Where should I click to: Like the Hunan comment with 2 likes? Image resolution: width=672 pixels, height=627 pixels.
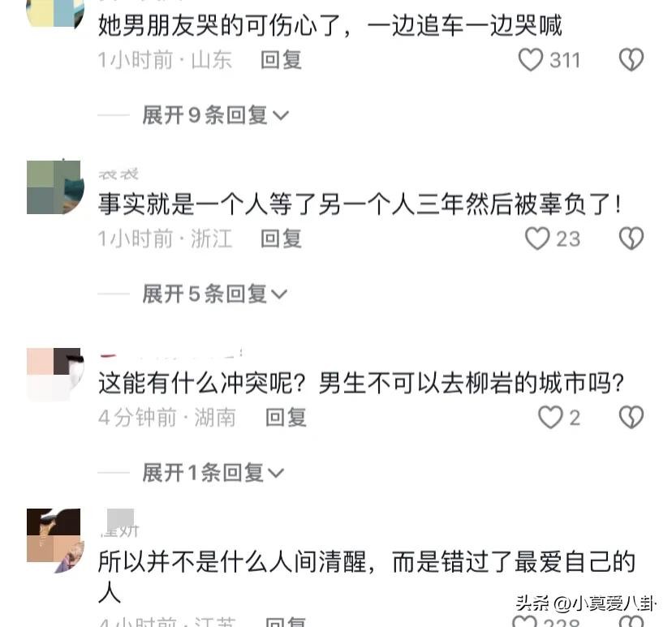point(550,418)
